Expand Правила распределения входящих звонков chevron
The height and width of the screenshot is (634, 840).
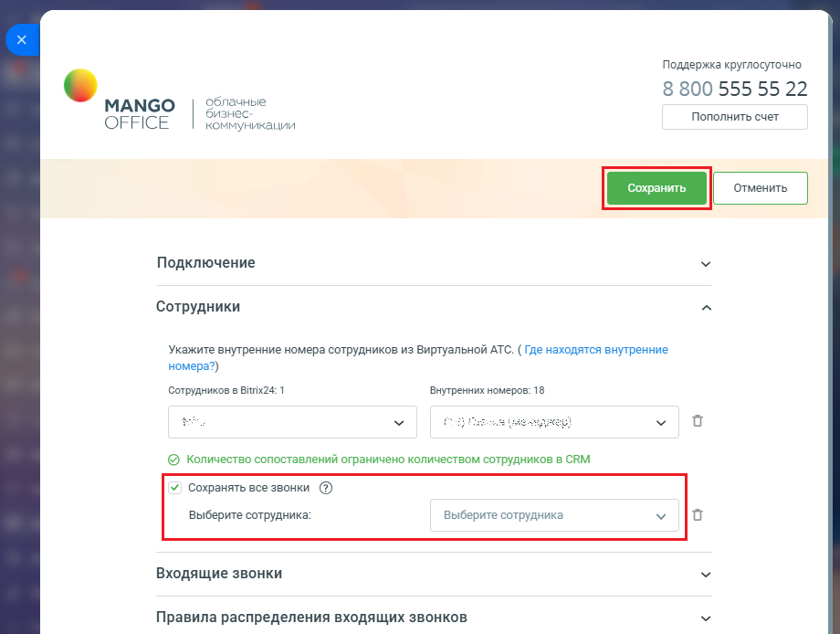(706, 618)
